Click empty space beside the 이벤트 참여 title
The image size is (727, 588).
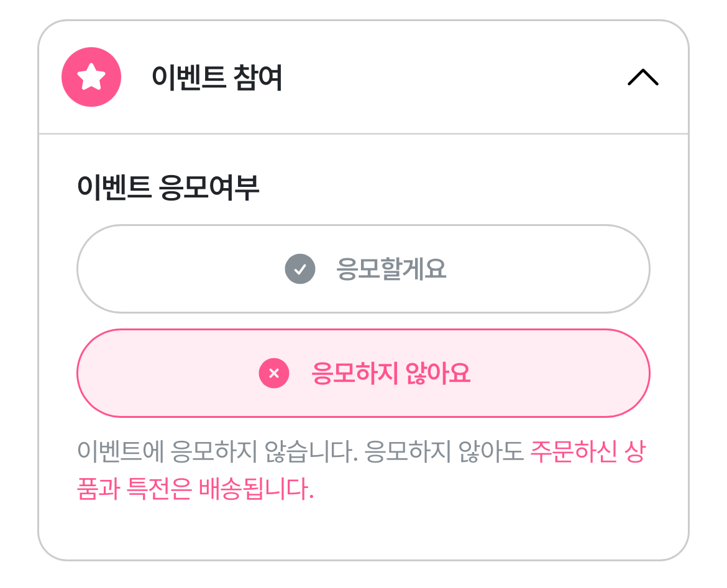point(447,78)
